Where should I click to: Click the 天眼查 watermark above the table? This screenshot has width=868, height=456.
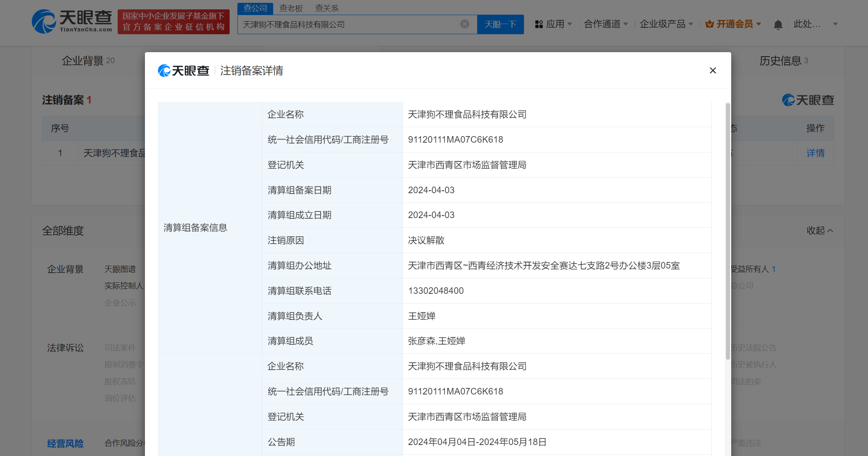[808, 100]
